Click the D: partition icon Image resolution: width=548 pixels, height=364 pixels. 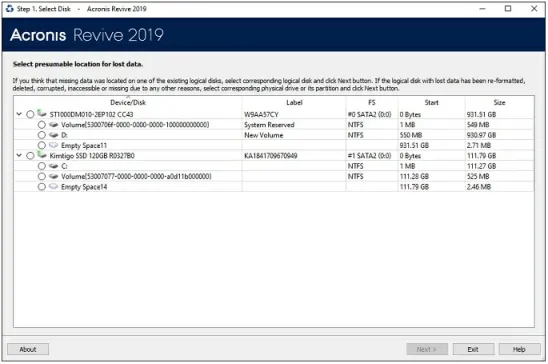[53, 135]
